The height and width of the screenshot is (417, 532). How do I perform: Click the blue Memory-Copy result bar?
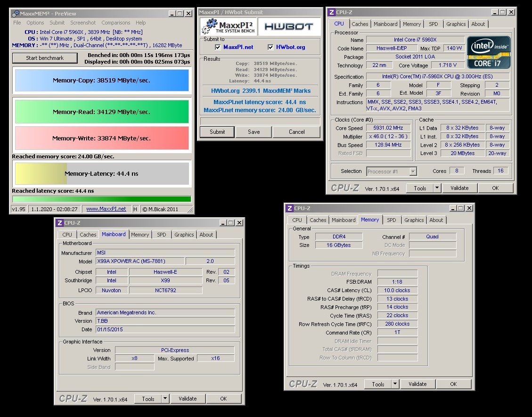102,81
